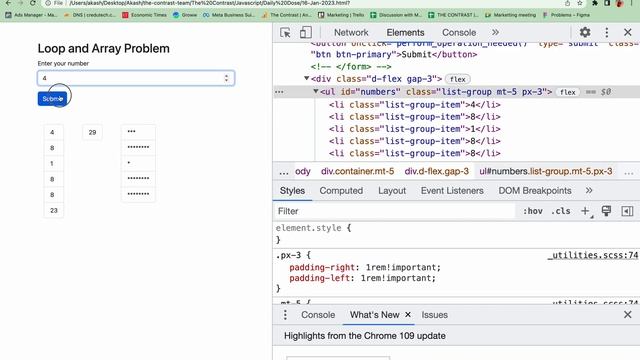Select the list-group-item containing 1
Screen dimensions: 640x360
tap(415, 129)
